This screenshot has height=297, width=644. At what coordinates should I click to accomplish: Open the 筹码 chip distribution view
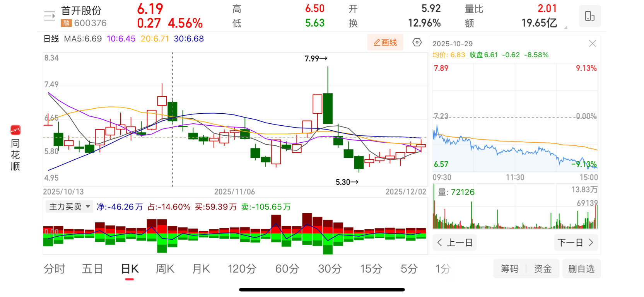[509, 269]
